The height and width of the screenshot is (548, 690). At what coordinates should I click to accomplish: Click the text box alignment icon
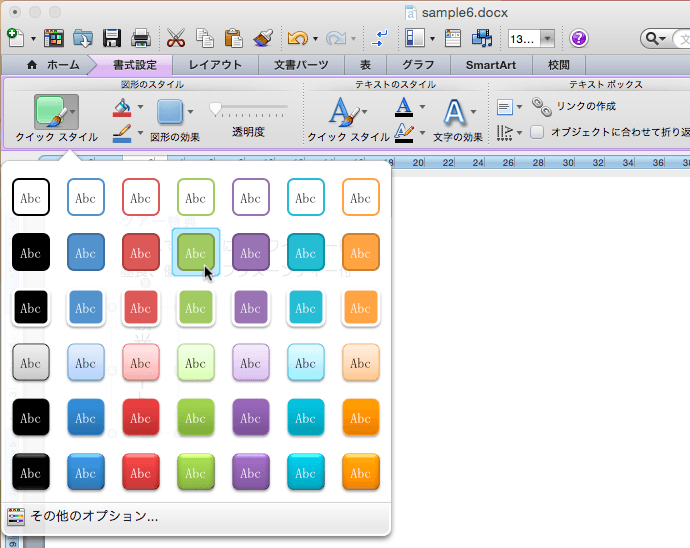[505, 107]
